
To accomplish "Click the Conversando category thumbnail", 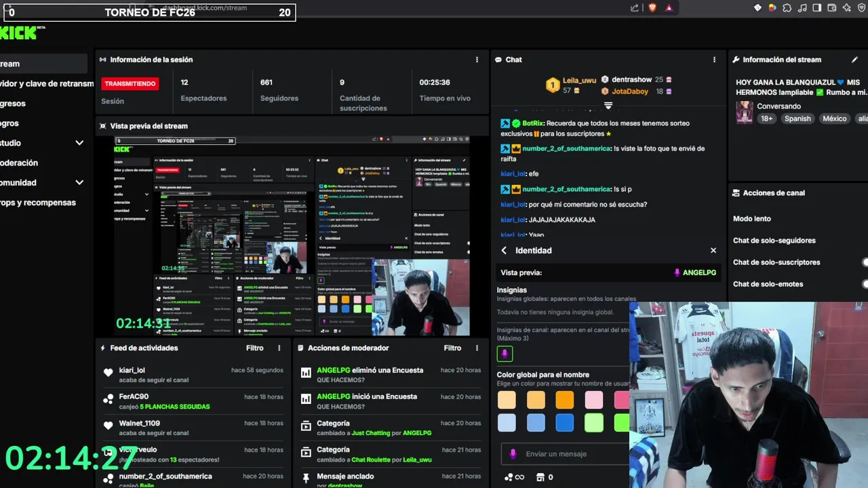I will (745, 112).
